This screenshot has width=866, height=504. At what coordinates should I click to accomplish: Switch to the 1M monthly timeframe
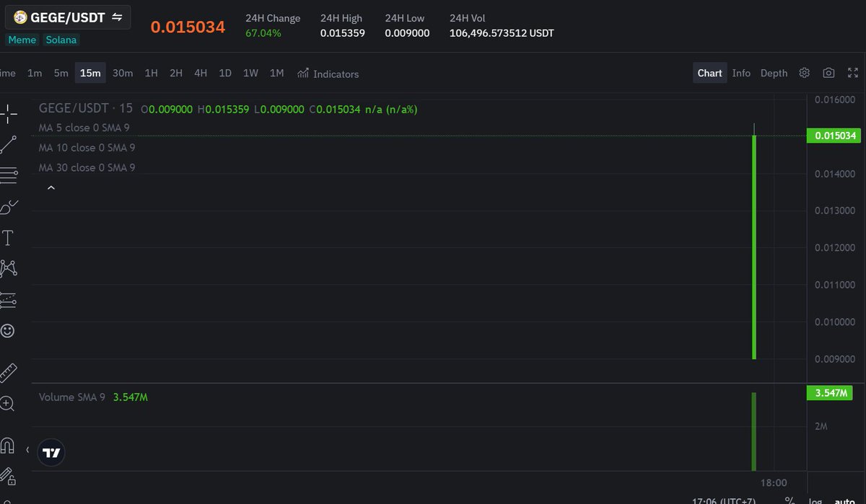[x=276, y=73]
